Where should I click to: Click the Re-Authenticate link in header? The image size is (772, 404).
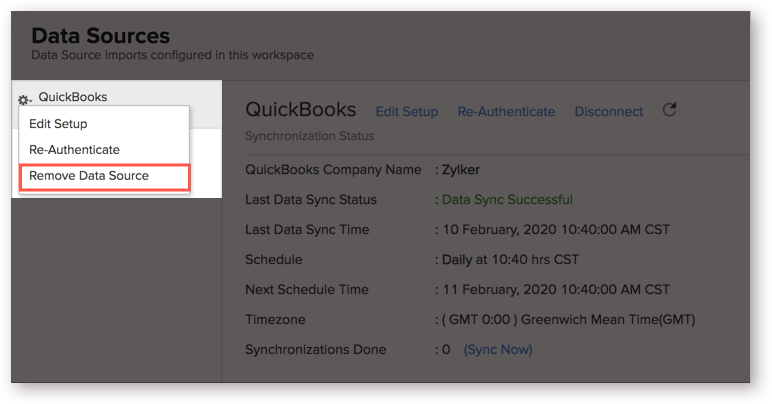(506, 112)
